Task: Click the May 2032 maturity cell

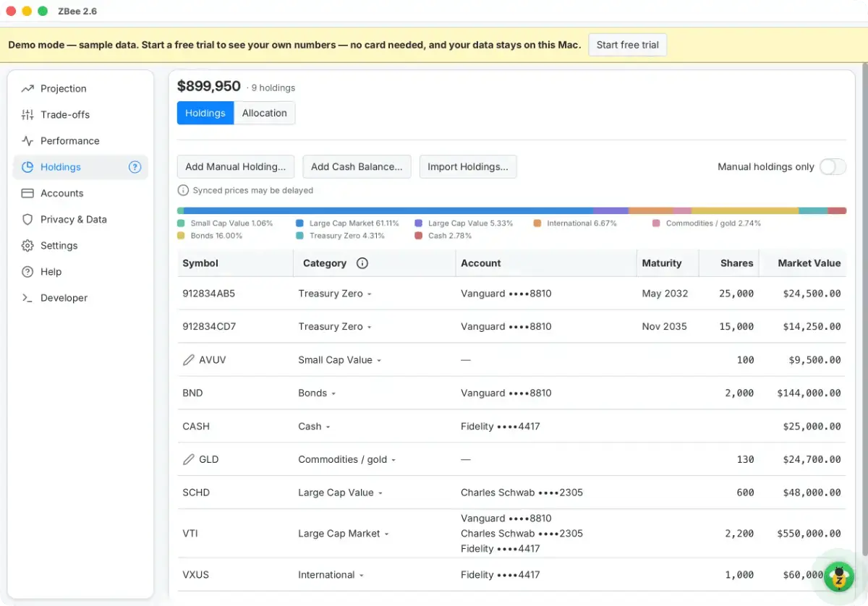Action: click(665, 294)
